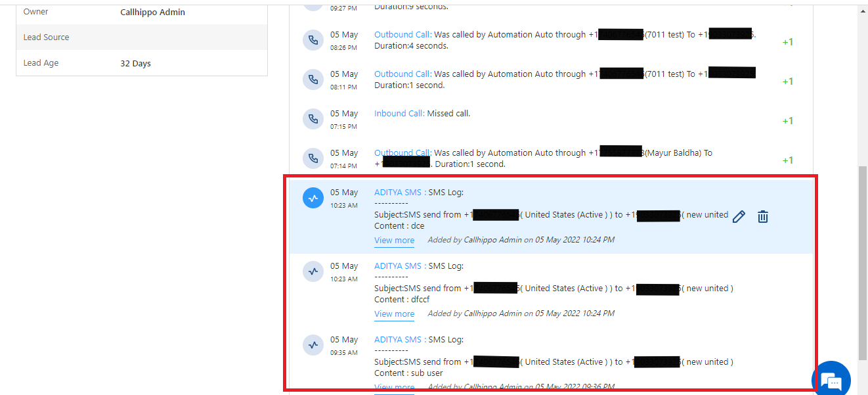Viewport: 868px width, 395px height.
Task: Delete the SMS log with content dce
Action: [x=763, y=216]
